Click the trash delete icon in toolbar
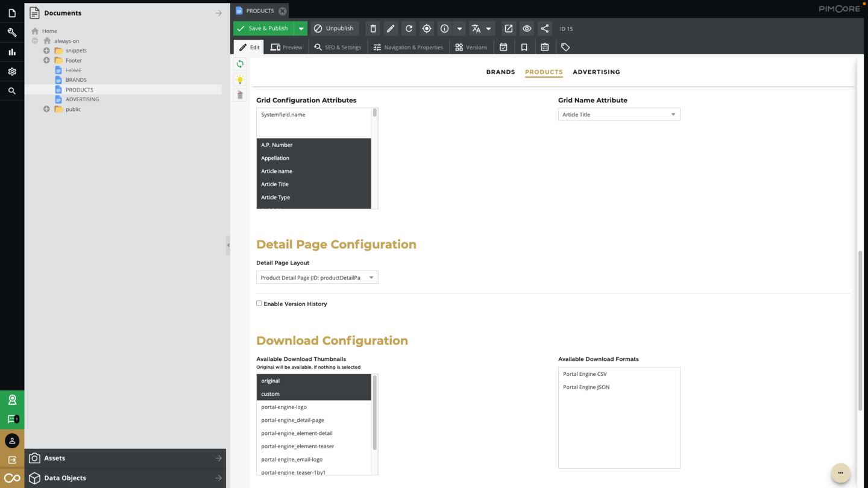This screenshot has width=868, height=488. click(373, 28)
